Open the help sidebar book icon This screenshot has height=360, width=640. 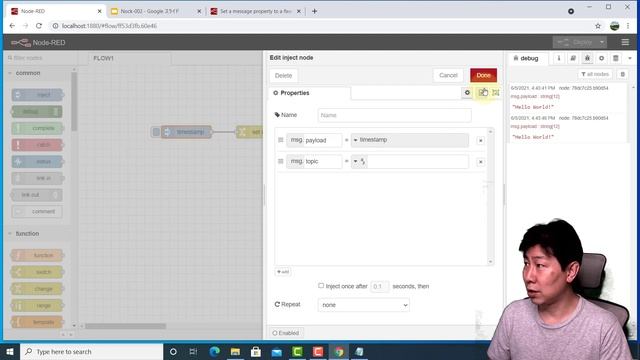[x=573, y=58]
